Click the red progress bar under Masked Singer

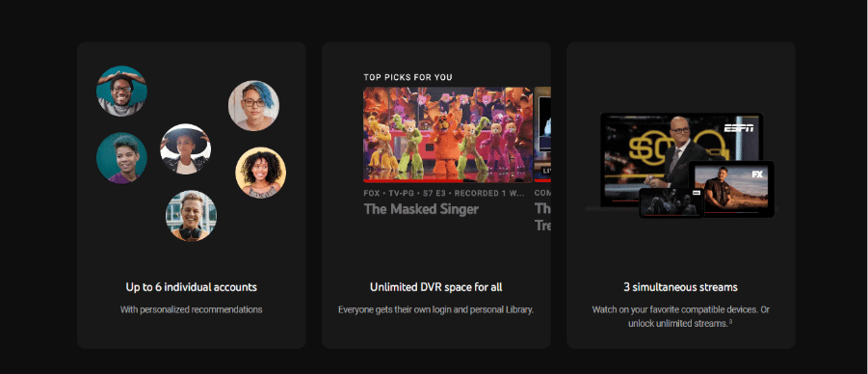[413, 180]
